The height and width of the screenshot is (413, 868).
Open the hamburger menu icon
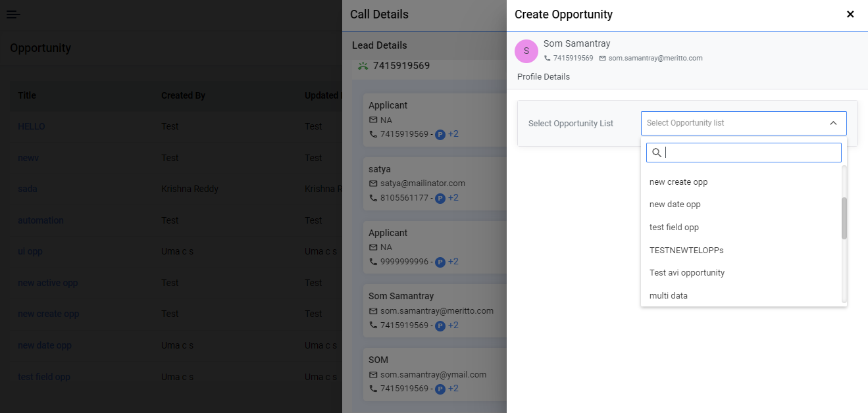pos(13,14)
